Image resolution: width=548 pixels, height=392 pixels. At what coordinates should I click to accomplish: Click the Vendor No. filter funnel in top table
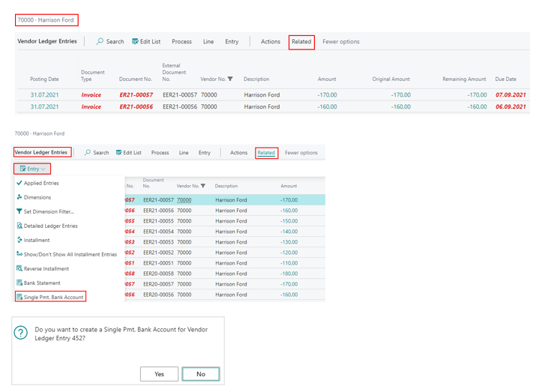pyautogui.click(x=230, y=79)
